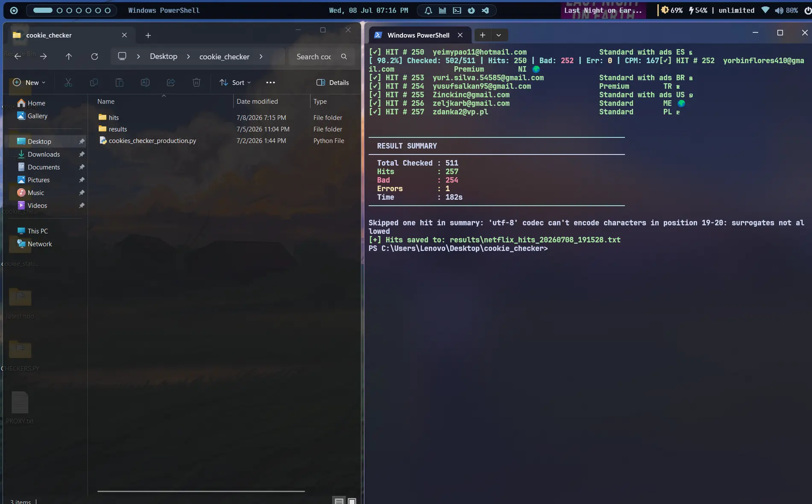Viewport: 812px width, 504px height.
Task: Open the New item dropdown in Explorer
Action: [29, 82]
